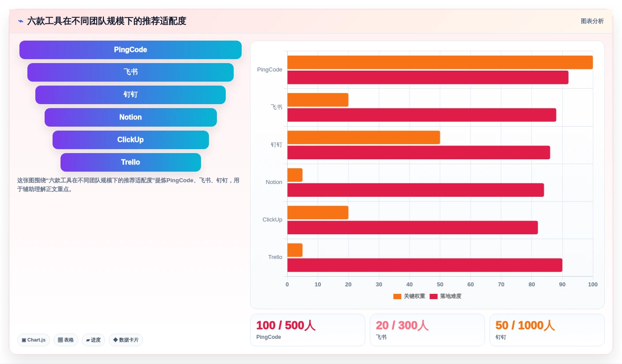This screenshot has height=364, width=622.
Task: Click the 进度 tag chip
Action: tap(93, 340)
